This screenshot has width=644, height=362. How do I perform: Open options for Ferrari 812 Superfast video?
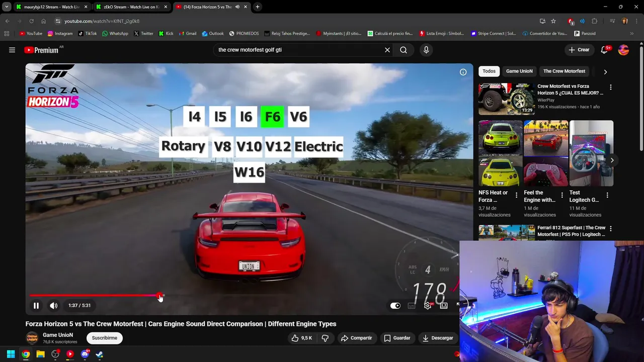(611, 229)
